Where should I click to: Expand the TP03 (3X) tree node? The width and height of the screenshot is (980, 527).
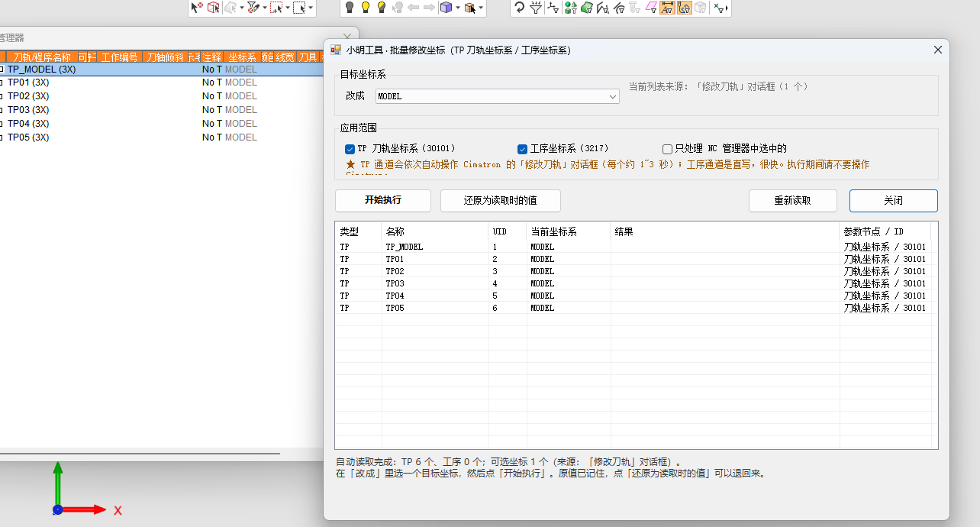(x=2, y=110)
